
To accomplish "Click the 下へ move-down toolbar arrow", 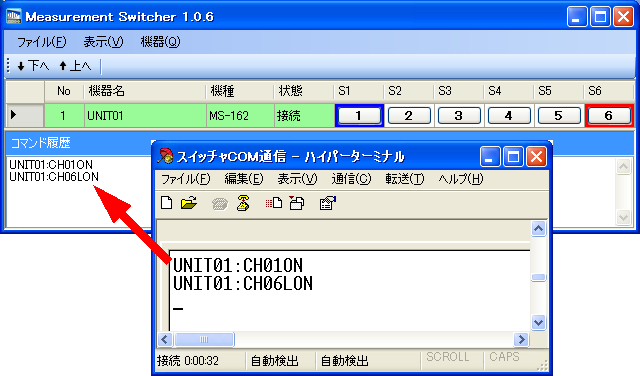I will point(33,66).
